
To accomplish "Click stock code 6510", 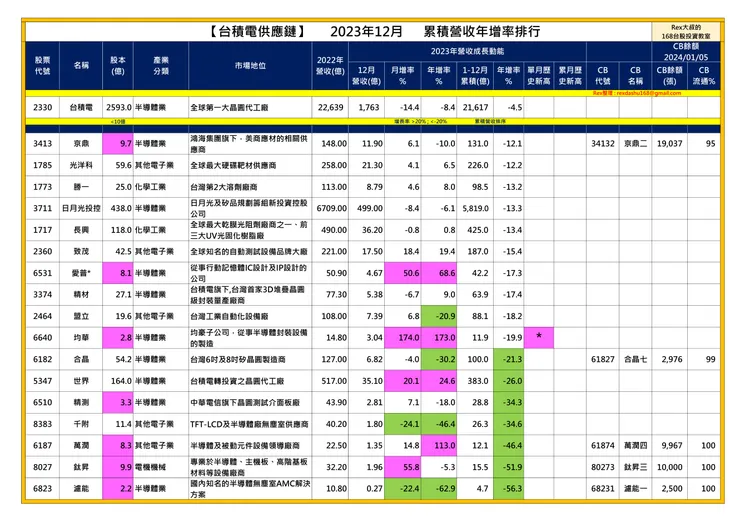I will click(42, 403).
